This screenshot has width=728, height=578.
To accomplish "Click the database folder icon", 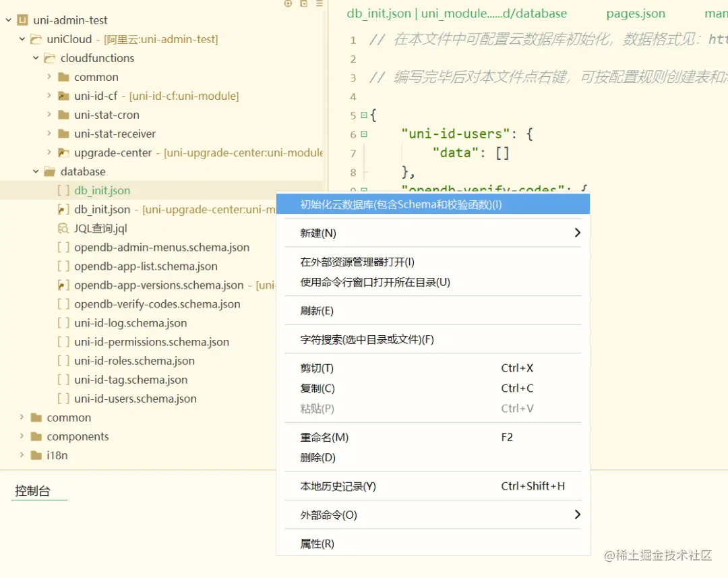I will point(49,172).
